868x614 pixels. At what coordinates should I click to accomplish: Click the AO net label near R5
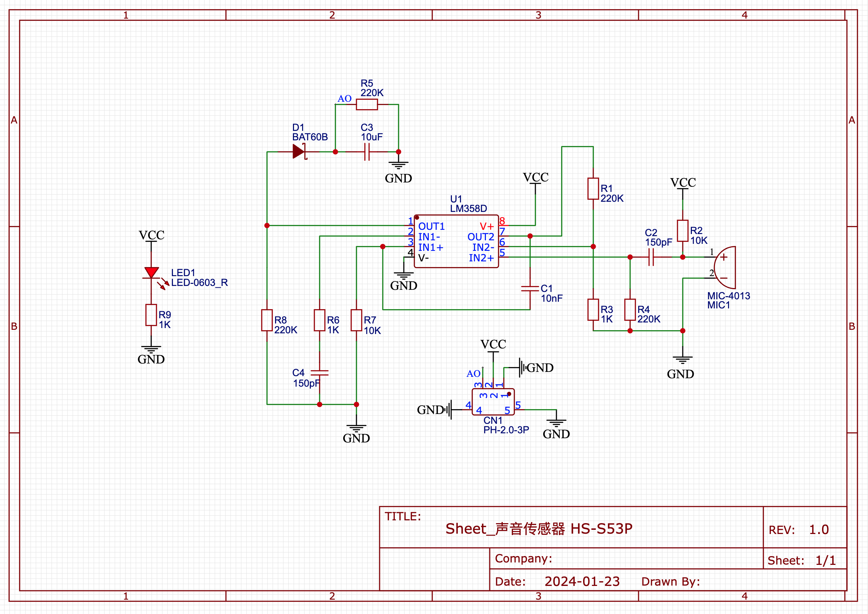click(345, 99)
